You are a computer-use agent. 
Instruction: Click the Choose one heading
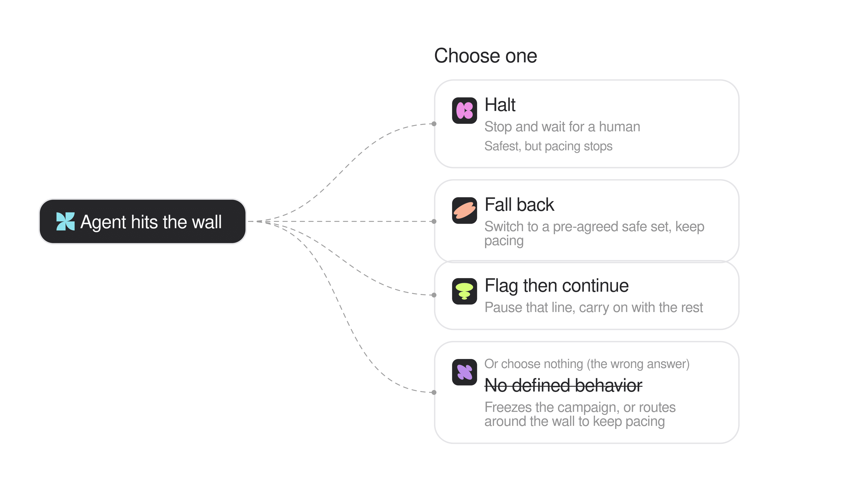[486, 56]
